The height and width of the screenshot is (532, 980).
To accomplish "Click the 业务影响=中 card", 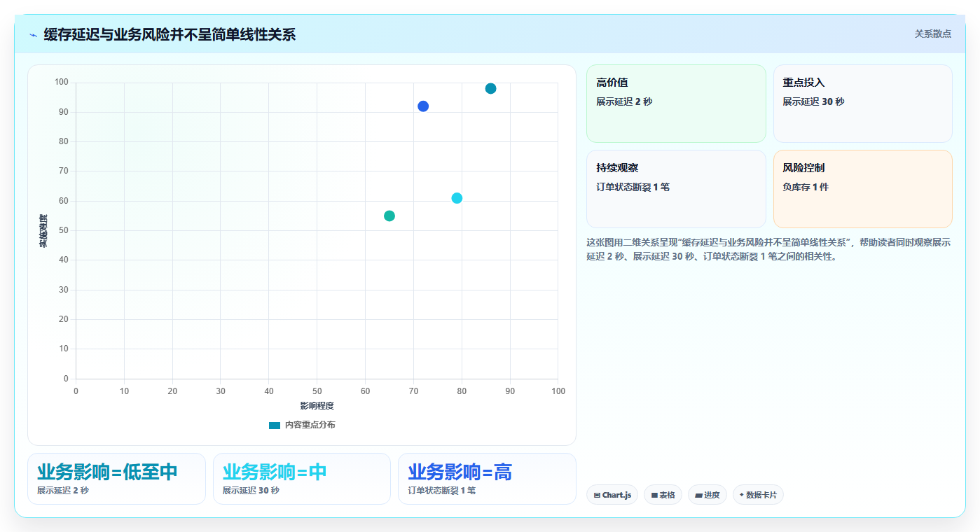I will 302,479.
